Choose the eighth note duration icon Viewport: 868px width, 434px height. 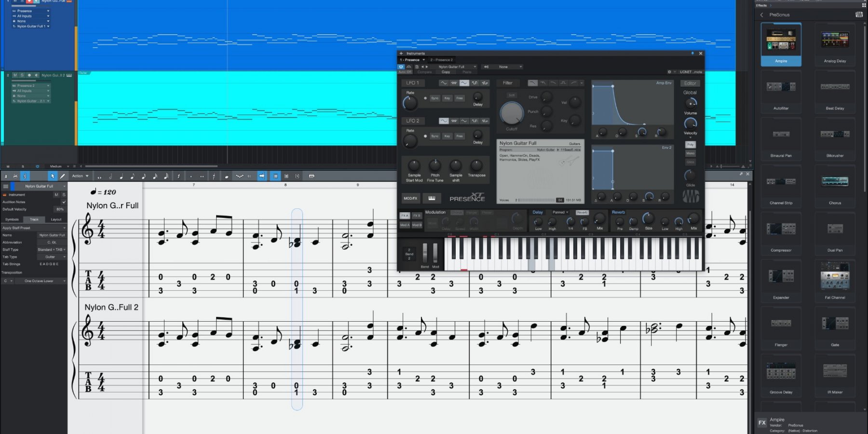click(x=132, y=176)
